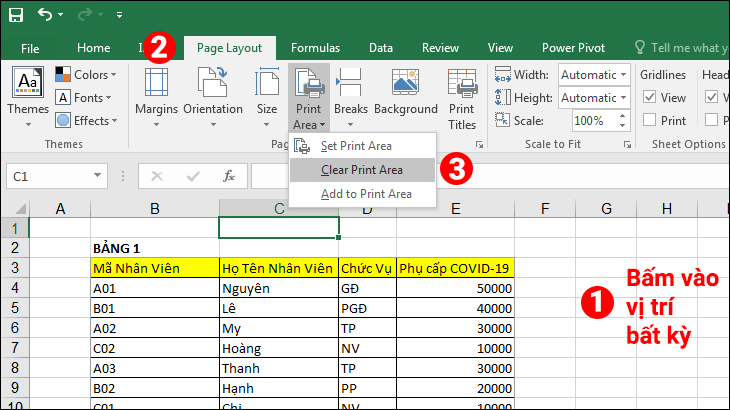Choose Clear Print Area from menu
Screen dimensions: 730x410
362,170
